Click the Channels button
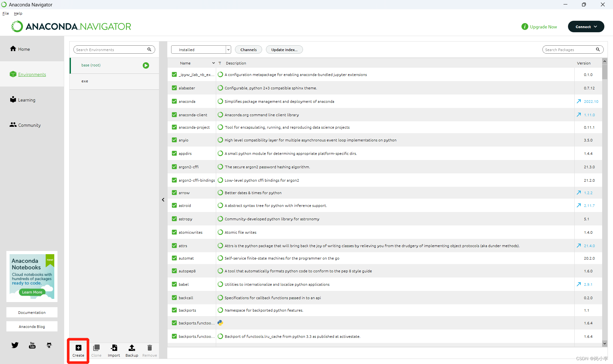 click(248, 50)
